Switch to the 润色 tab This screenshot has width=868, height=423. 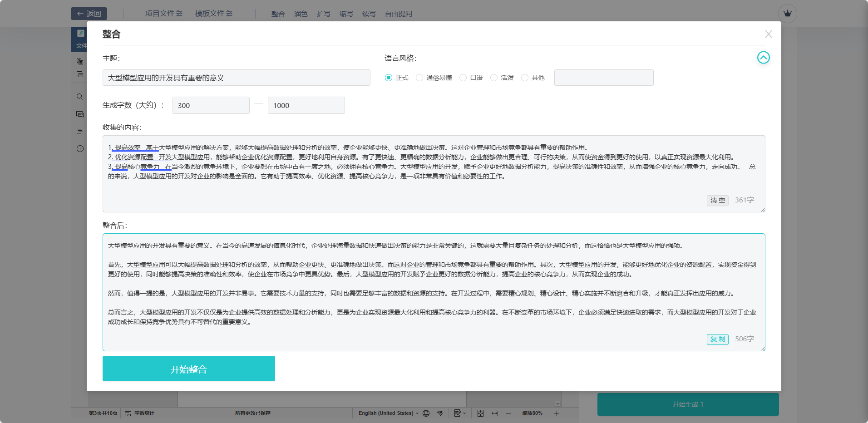pyautogui.click(x=301, y=14)
